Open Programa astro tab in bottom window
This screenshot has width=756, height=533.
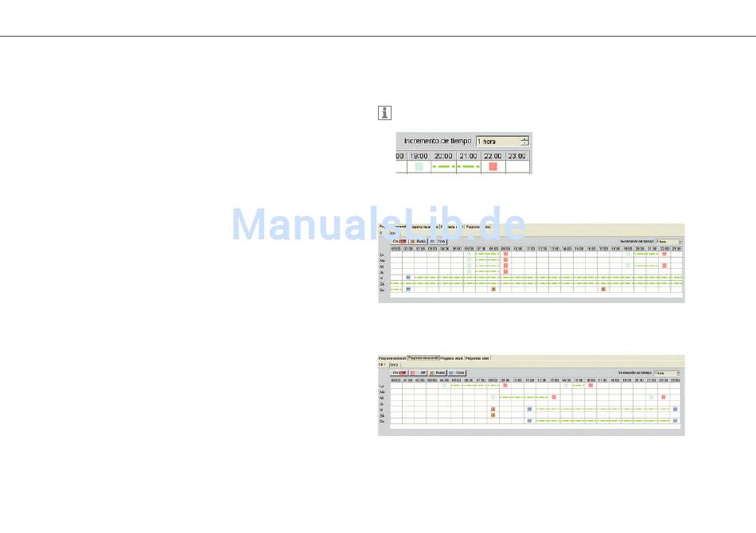477,359
